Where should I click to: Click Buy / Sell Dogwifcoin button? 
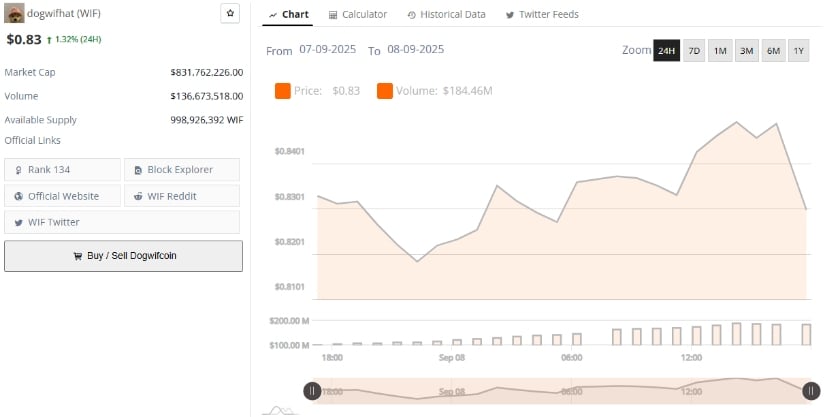[x=124, y=256]
